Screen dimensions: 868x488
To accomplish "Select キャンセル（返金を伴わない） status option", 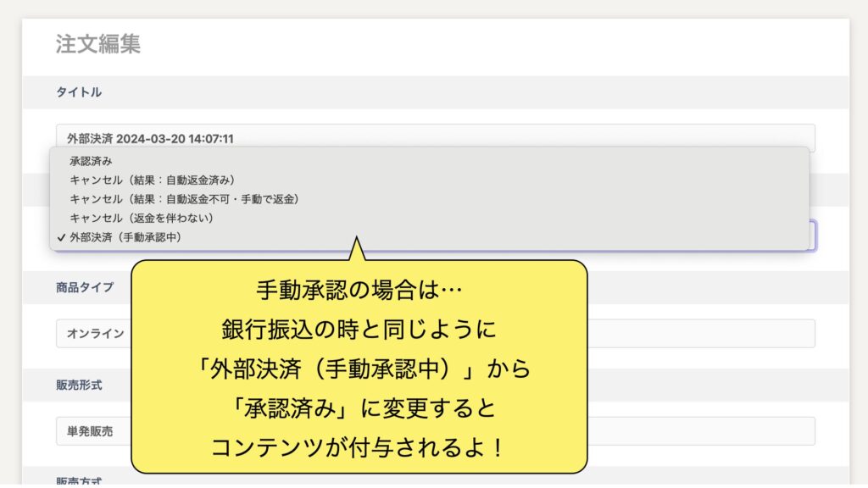I will coord(142,218).
